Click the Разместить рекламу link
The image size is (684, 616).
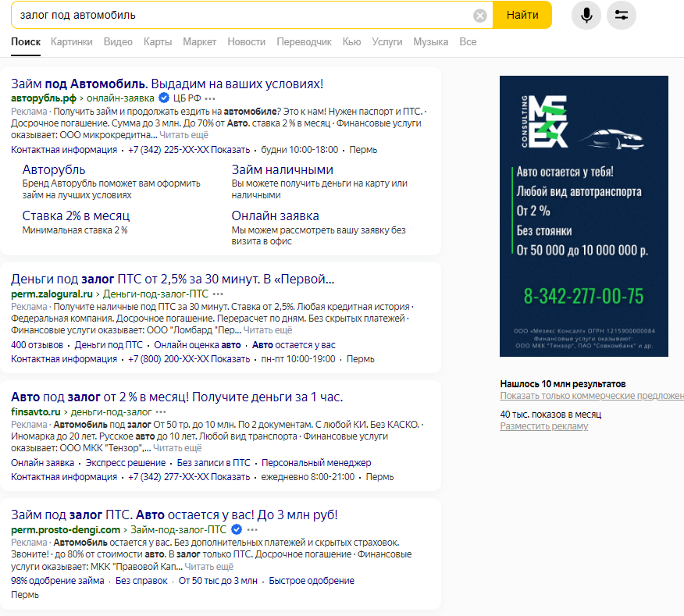[x=544, y=426]
